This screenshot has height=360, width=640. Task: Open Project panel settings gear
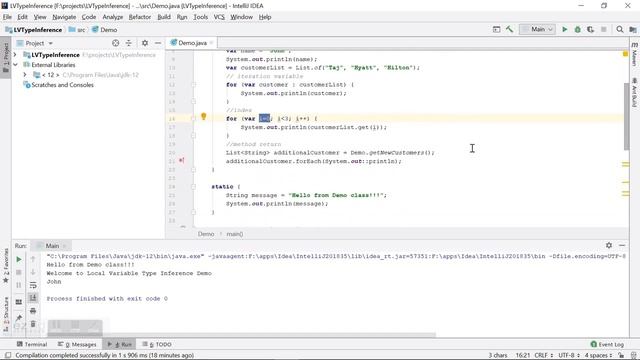pyautogui.click(x=145, y=43)
